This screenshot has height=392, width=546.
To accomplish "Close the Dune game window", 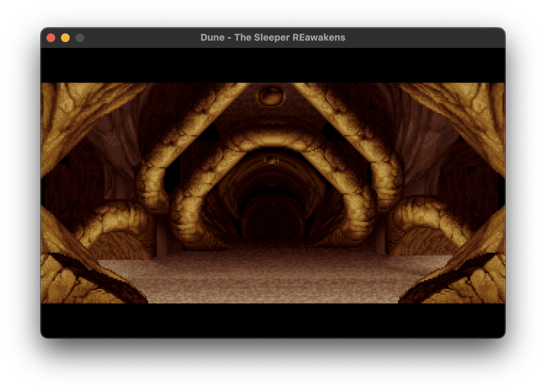I will 51,38.
